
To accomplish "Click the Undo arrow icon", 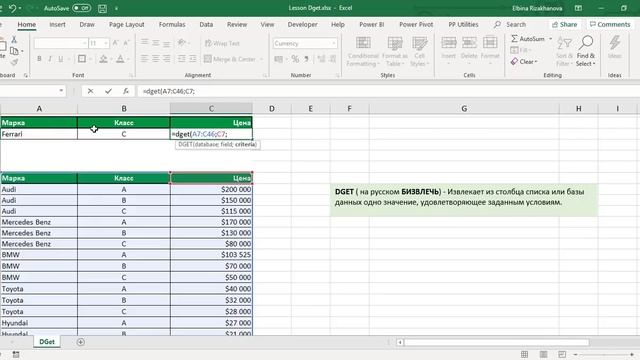I will tap(12, 8).
